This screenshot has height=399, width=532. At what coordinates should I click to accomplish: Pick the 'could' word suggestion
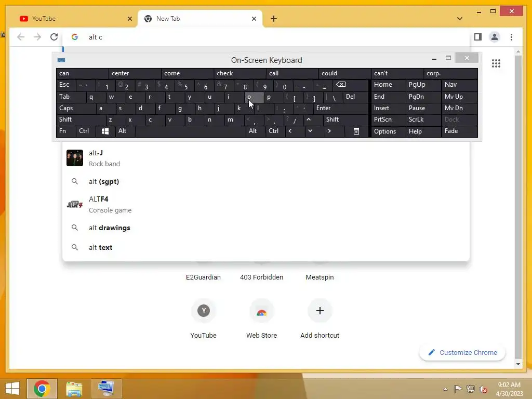(x=344, y=73)
